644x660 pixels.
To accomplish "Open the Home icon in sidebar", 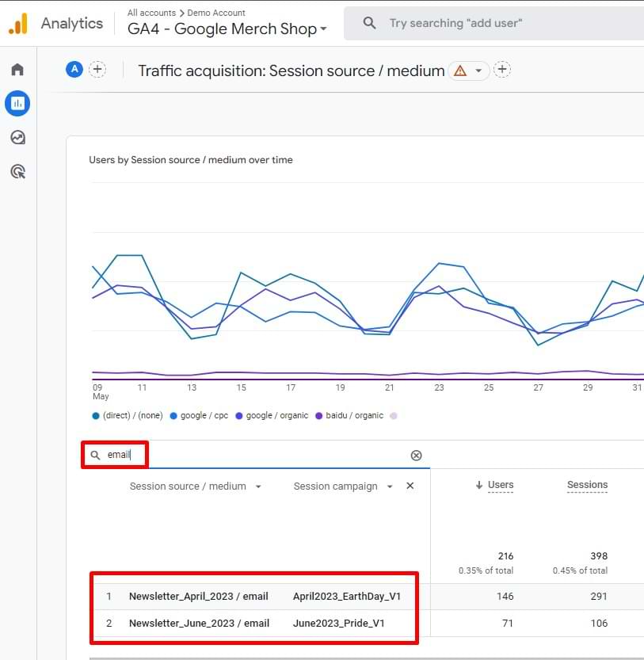I will 17,69.
